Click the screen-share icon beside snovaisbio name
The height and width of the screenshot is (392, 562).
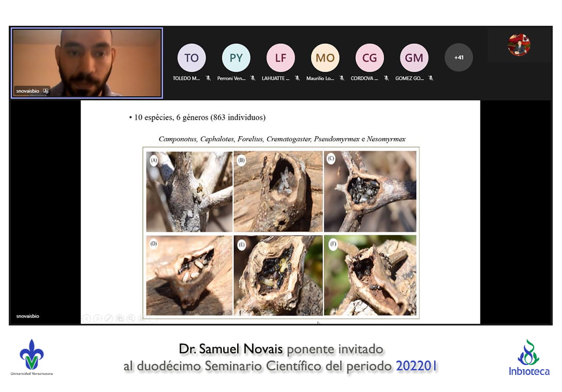pyautogui.click(x=45, y=91)
